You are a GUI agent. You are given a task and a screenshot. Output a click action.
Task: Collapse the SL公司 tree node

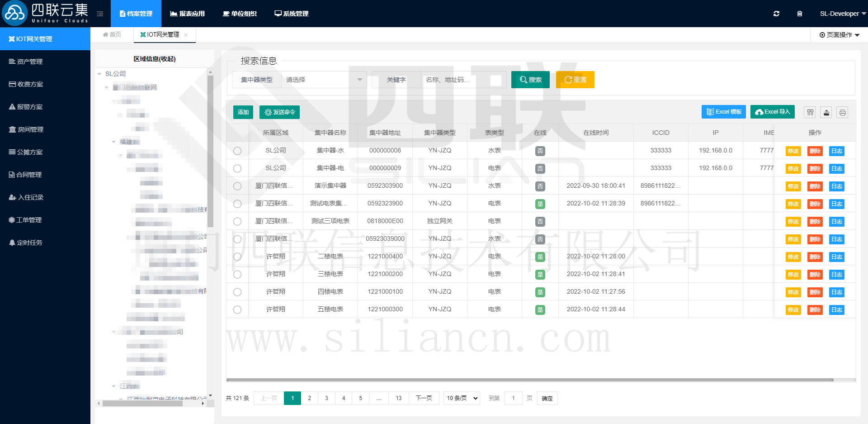99,74
